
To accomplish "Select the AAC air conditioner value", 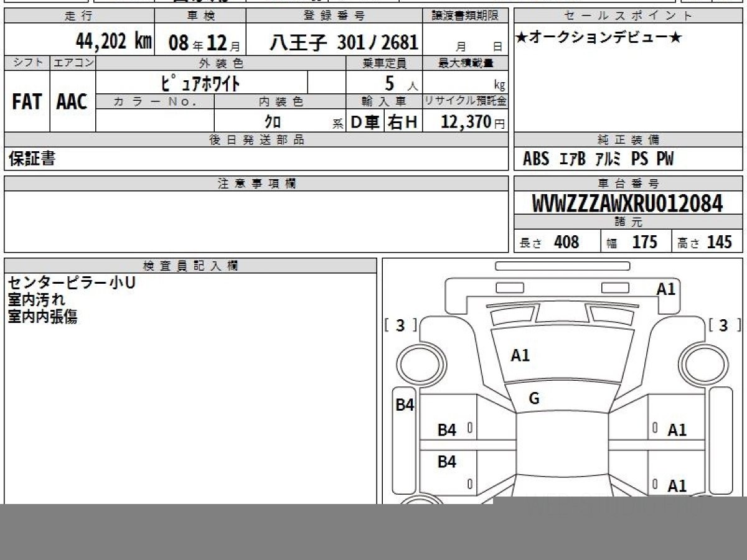I will pos(72,101).
